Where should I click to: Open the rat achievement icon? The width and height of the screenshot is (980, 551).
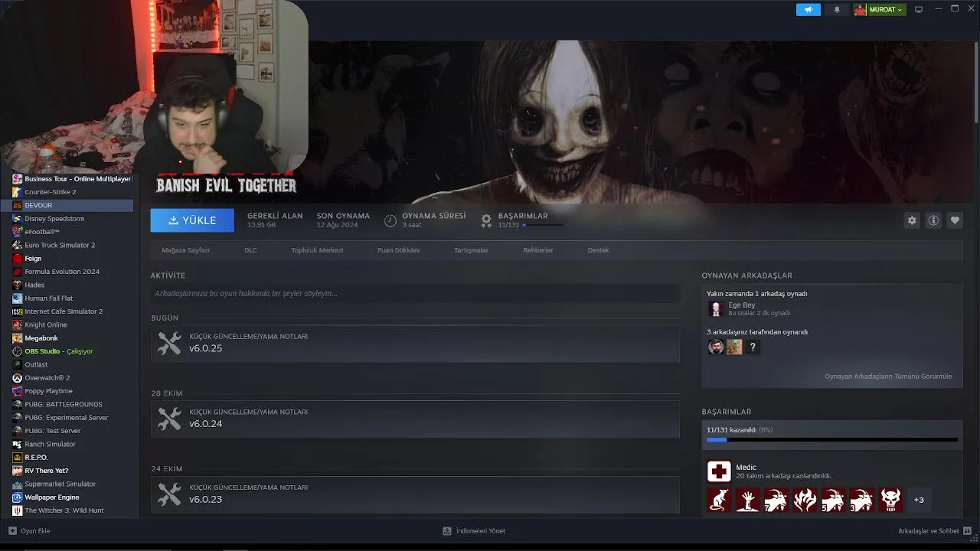pos(719,500)
